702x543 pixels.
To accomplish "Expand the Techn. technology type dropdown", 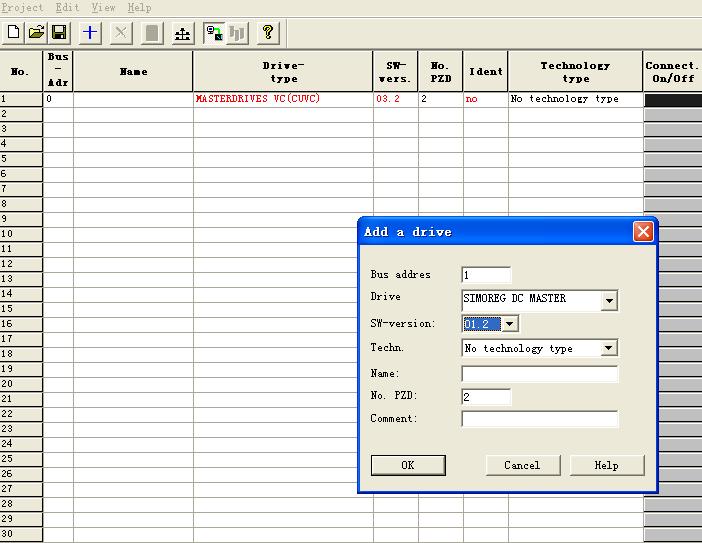I will pos(608,348).
